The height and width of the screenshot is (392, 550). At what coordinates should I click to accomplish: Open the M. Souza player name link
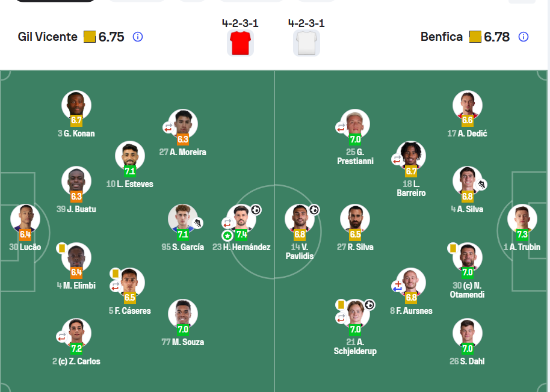pyautogui.click(x=183, y=342)
